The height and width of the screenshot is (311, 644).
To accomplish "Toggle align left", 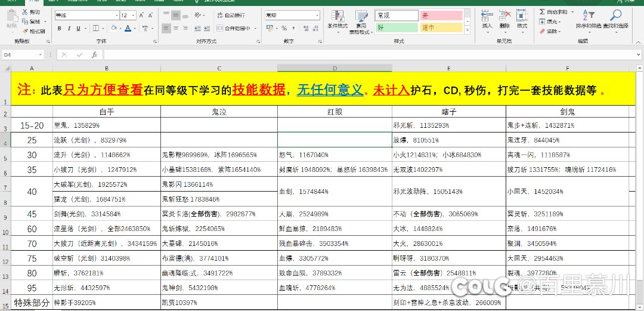I will pos(166,29).
